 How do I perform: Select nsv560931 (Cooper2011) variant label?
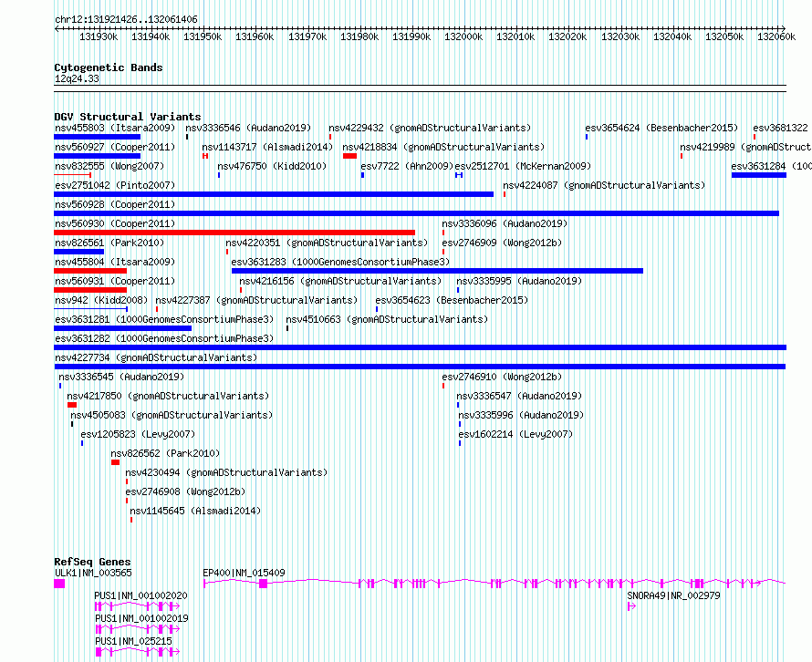tap(115, 281)
